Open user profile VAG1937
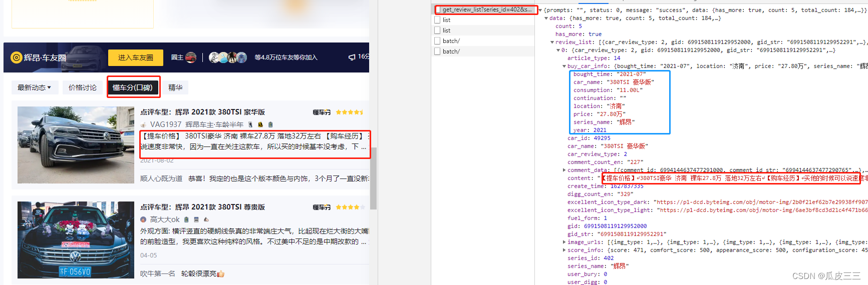The image size is (868, 285). coord(166,124)
